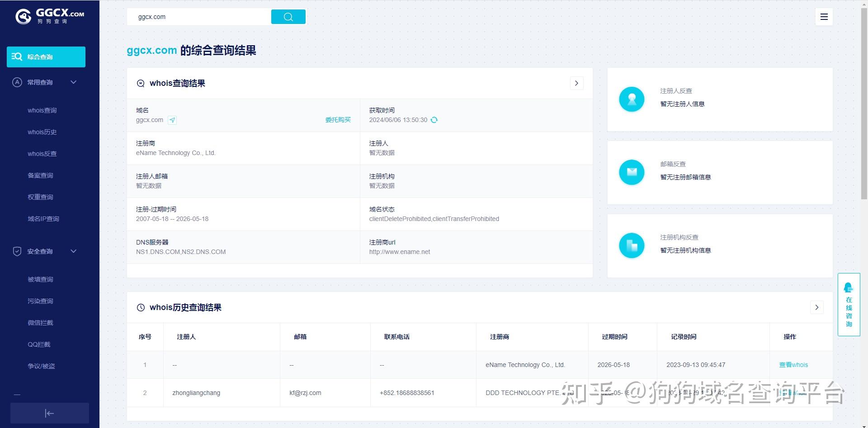Open 污染查询 in the sidebar
Image resolution: width=868 pixels, height=428 pixels.
pos(40,301)
